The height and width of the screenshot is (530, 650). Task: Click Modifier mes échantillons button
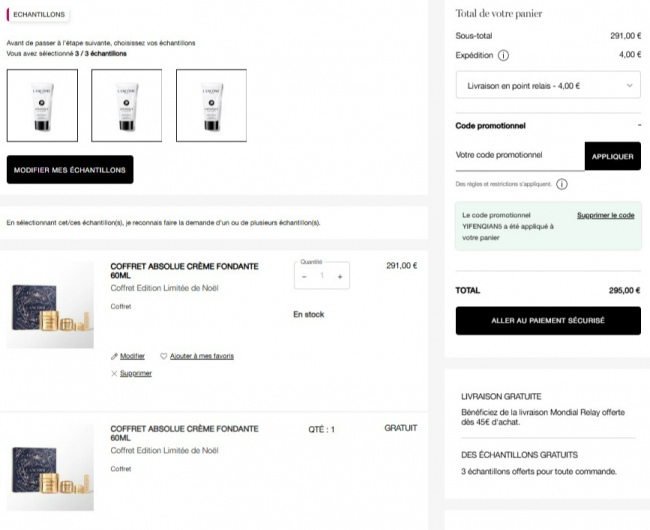[x=70, y=170]
